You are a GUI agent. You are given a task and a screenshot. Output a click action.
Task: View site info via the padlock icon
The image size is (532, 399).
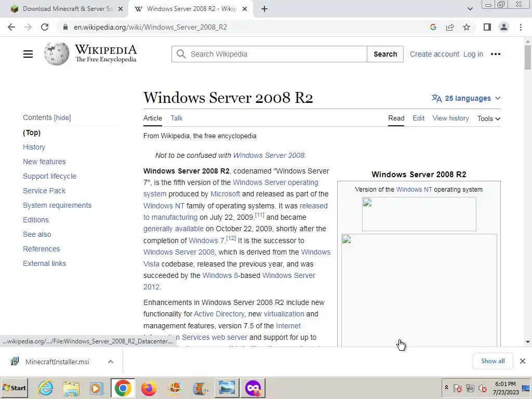(65, 27)
